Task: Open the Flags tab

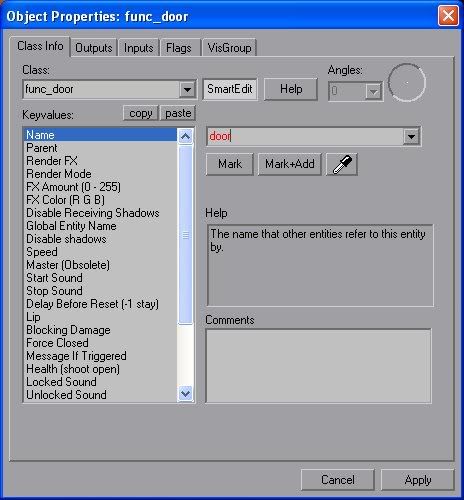Action: point(179,48)
